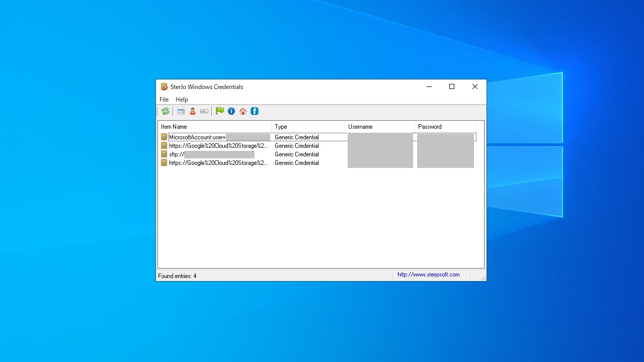Viewport: 644px width, 362px height.
Task: Click Generic Credential in the sftp row
Action: click(x=297, y=154)
